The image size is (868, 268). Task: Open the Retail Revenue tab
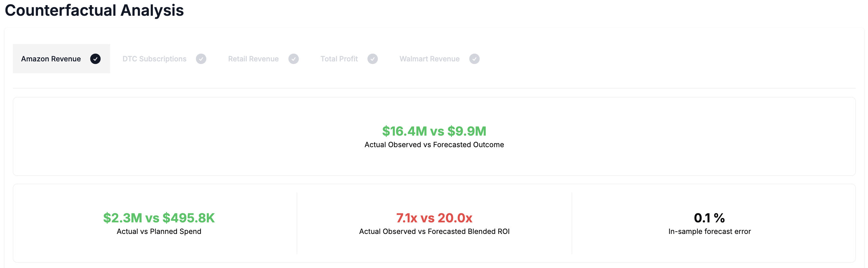pyautogui.click(x=253, y=59)
